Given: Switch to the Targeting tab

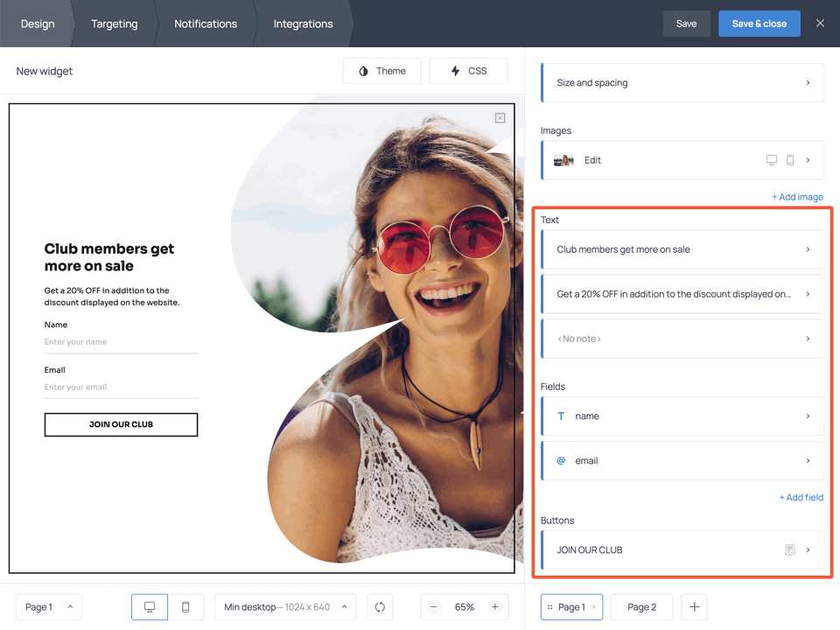Looking at the screenshot, I should [114, 24].
